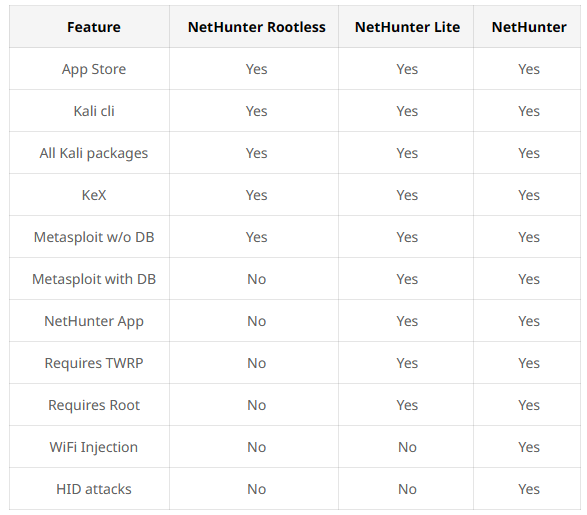Select the Metasploit with DB label
Viewport: 587px width, 515px height.
(94, 279)
